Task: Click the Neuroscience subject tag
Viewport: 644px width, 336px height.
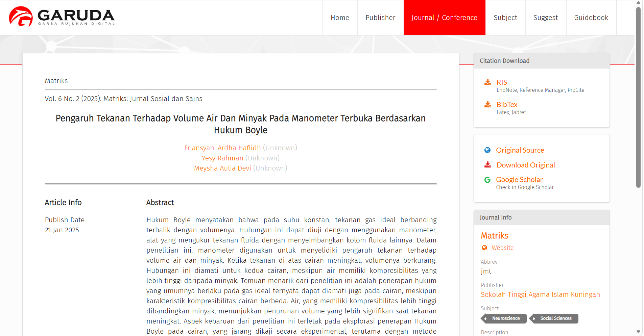Action: point(504,318)
